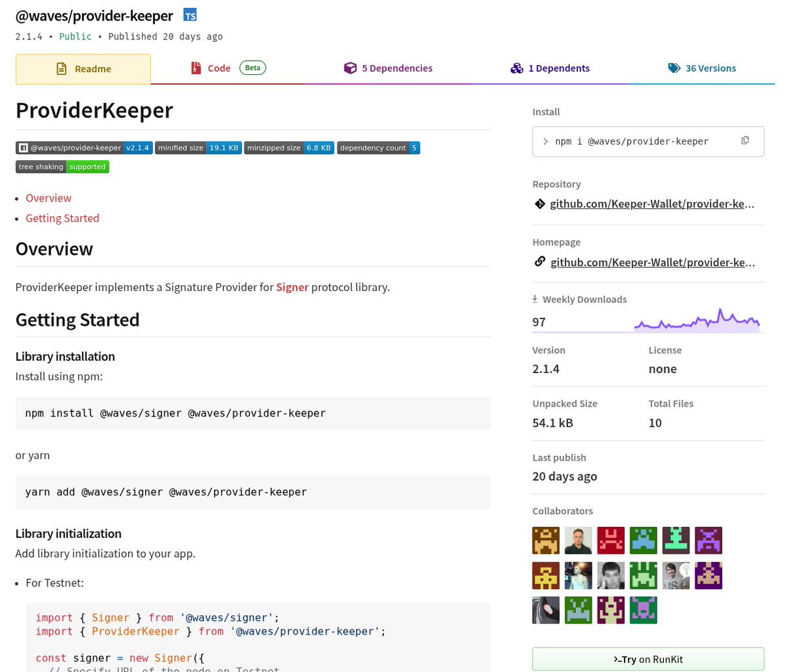Click the ProviderKeeper main heading
The width and height of the screenshot is (788, 672).
click(95, 110)
